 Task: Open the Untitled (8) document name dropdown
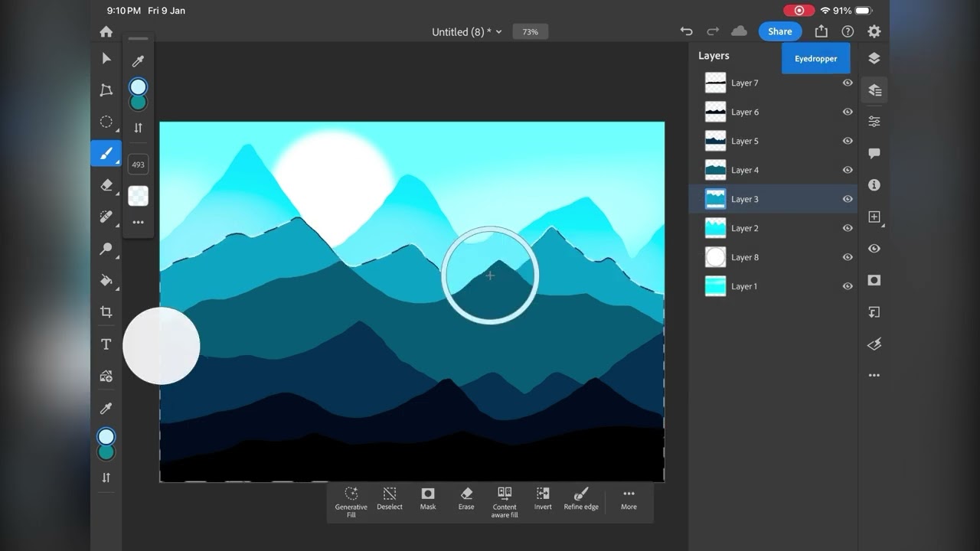pyautogui.click(x=467, y=32)
